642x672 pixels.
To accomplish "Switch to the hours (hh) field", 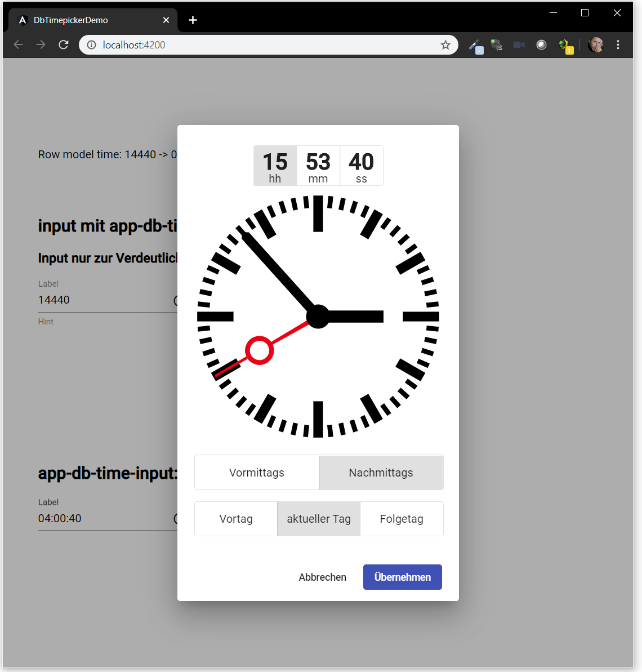I will 275,166.
